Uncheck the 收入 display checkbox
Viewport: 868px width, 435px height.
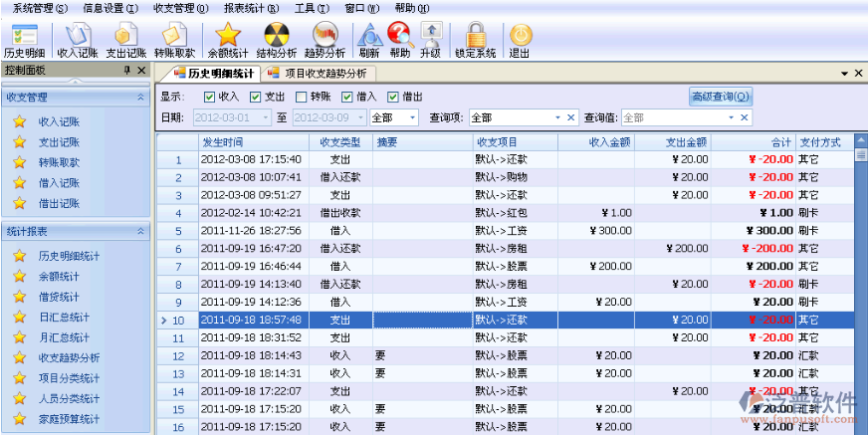coord(209,97)
